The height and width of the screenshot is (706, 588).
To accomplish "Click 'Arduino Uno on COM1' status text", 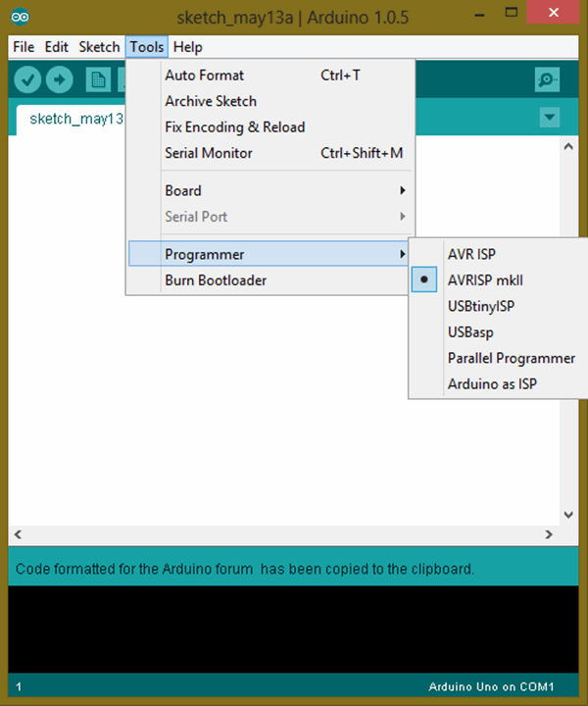I will (491, 686).
